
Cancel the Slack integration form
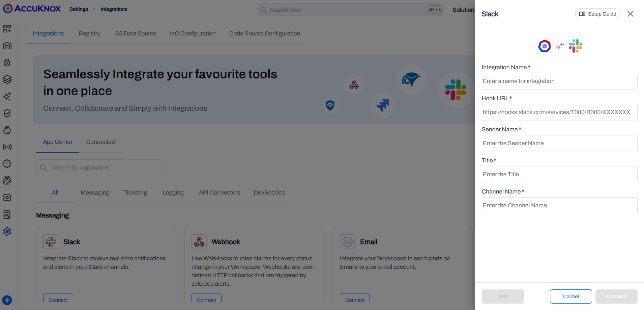[570, 296]
